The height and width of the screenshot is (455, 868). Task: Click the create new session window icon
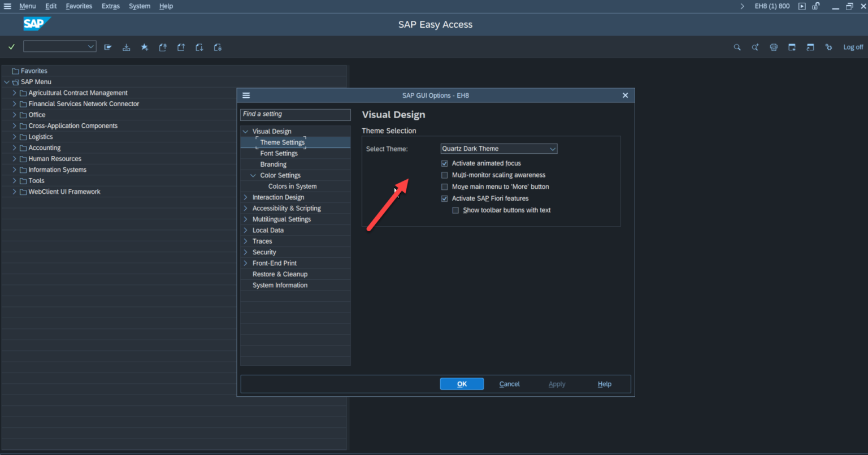[x=792, y=47]
